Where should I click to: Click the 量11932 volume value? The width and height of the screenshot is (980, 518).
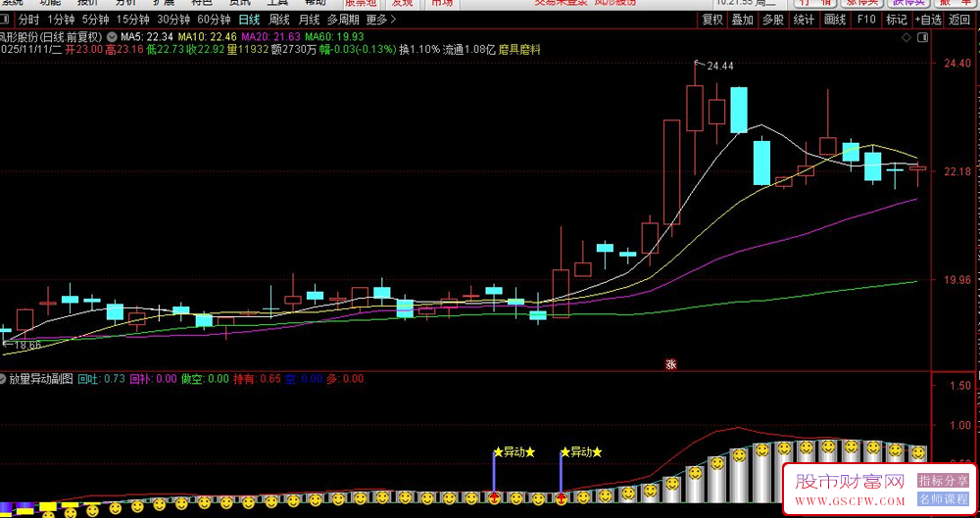point(248,50)
